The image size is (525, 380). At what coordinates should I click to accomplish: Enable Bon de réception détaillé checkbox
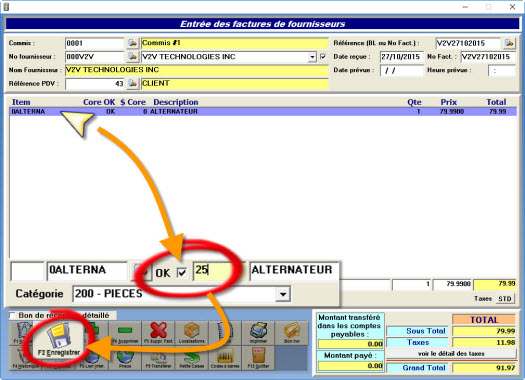click(x=13, y=315)
